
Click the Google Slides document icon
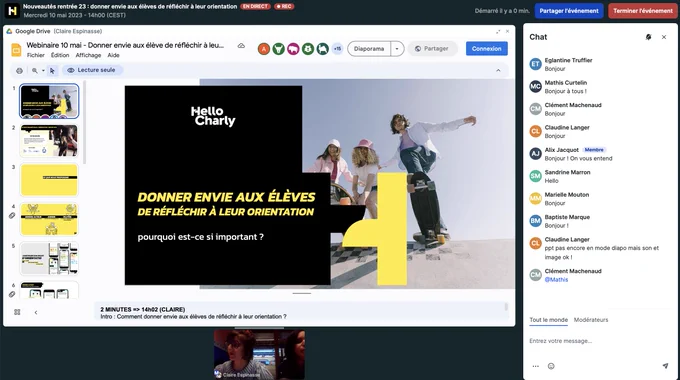point(16,50)
